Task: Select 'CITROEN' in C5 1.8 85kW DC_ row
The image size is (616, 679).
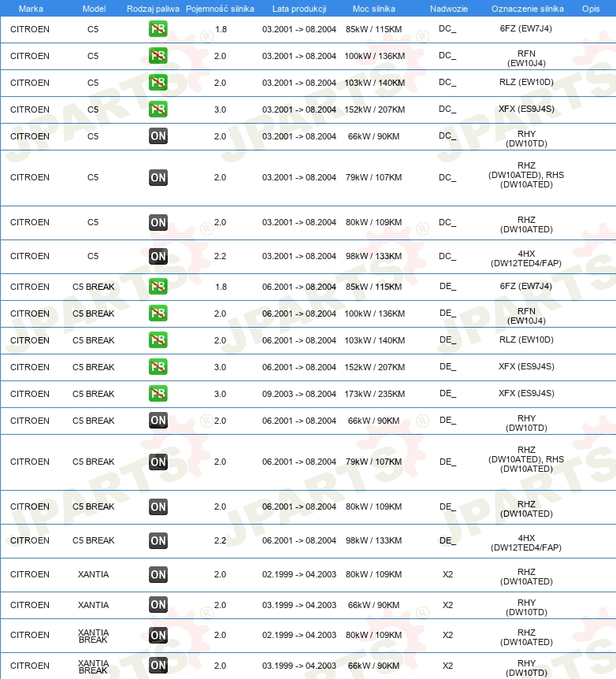Action: (x=30, y=29)
